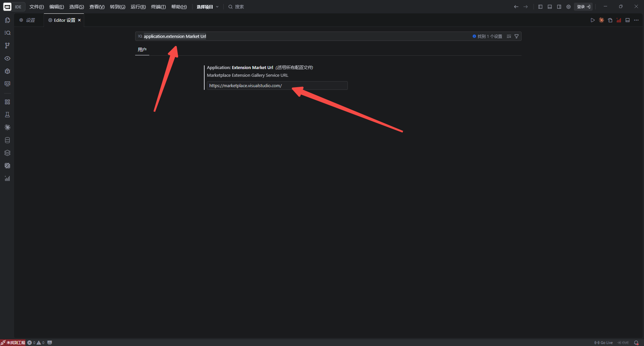Open the starburst AI assistant in sidebar
Image resolution: width=644 pixels, height=346 pixels.
click(x=7, y=127)
